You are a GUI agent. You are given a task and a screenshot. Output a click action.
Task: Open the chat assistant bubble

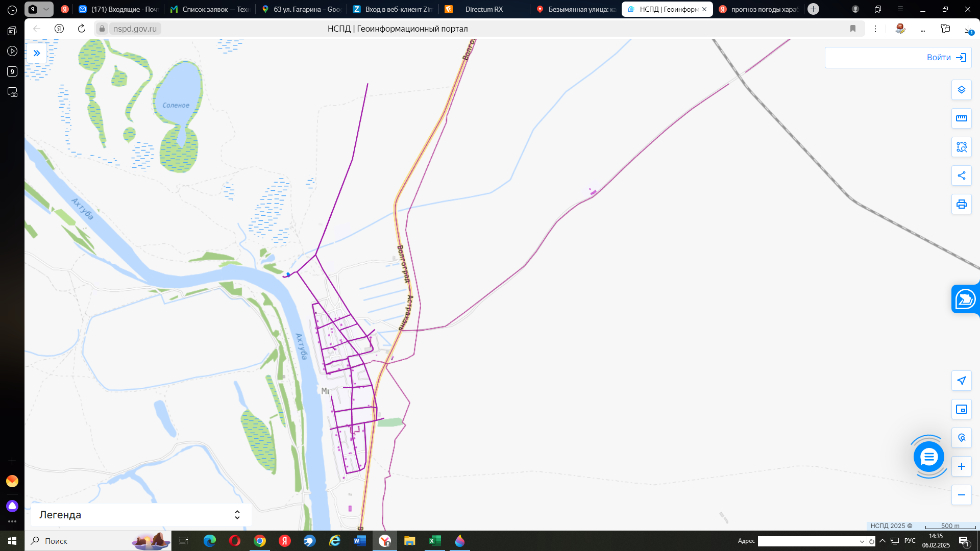(x=928, y=457)
